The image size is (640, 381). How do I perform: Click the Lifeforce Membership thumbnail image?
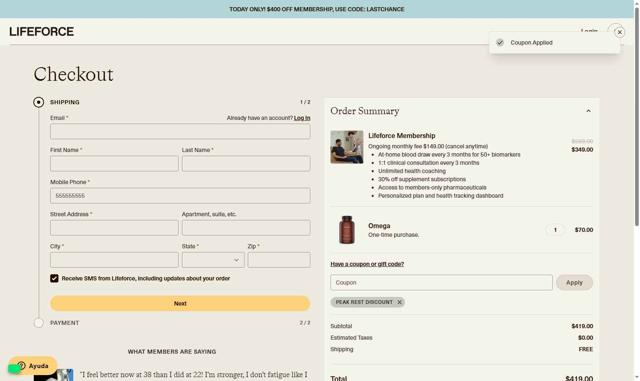pyautogui.click(x=347, y=147)
